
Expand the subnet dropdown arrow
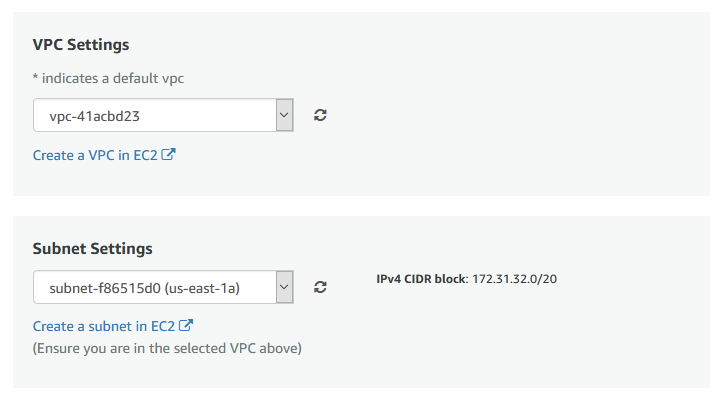(284, 287)
